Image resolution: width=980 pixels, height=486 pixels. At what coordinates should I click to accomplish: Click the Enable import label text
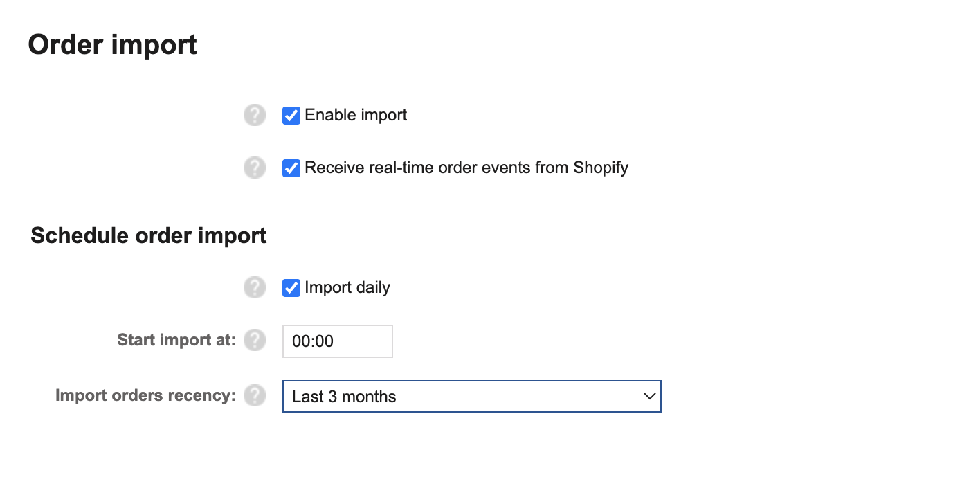pyautogui.click(x=356, y=115)
